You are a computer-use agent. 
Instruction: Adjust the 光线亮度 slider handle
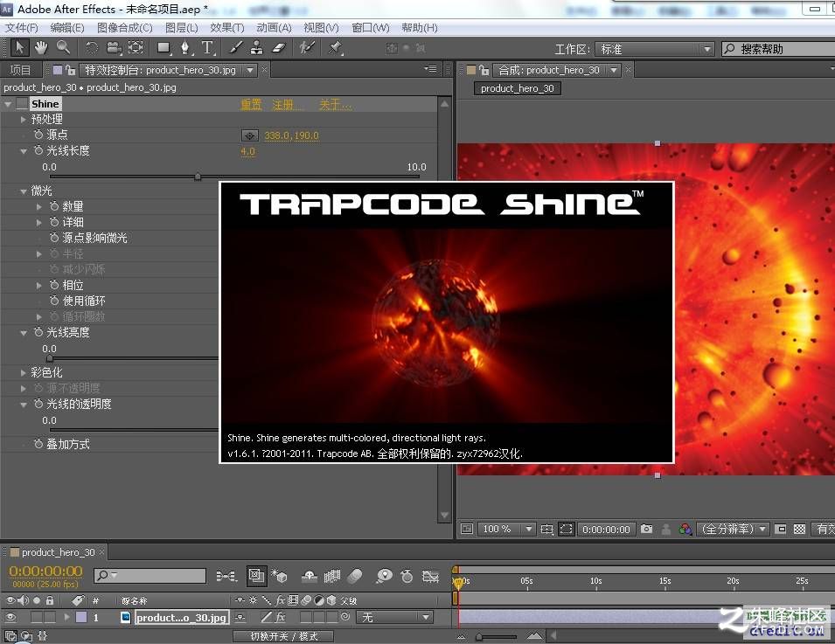pos(50,358)
